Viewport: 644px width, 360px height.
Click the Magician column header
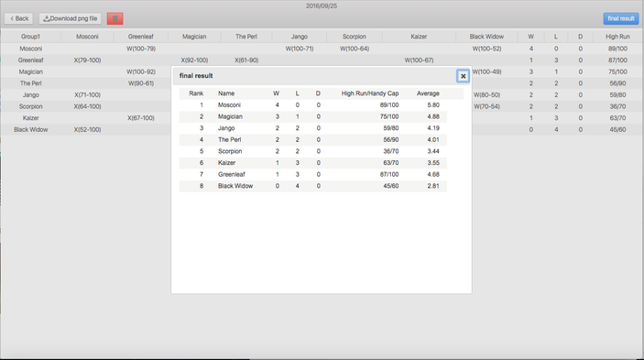(x=194, y=37)
